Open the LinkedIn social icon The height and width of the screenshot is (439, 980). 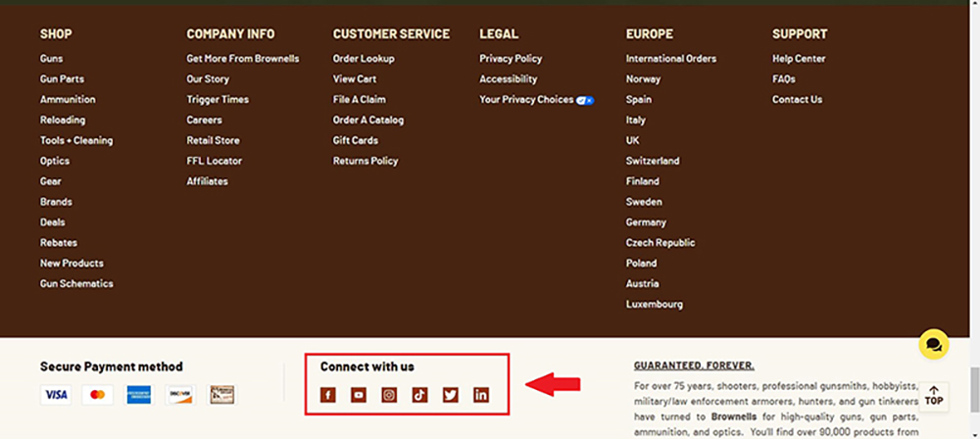(x=481, y=395)
